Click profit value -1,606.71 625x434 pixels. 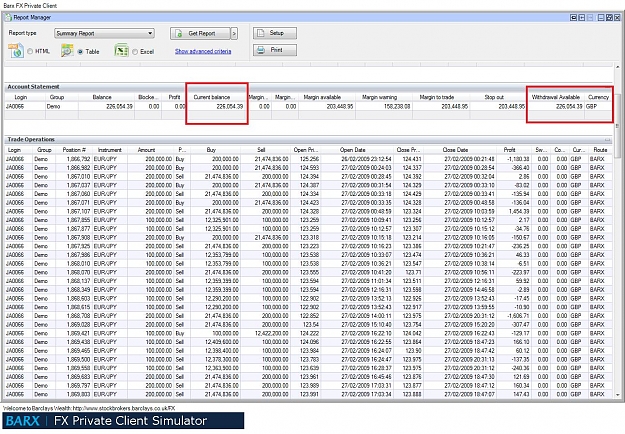[x=518, y=316]
